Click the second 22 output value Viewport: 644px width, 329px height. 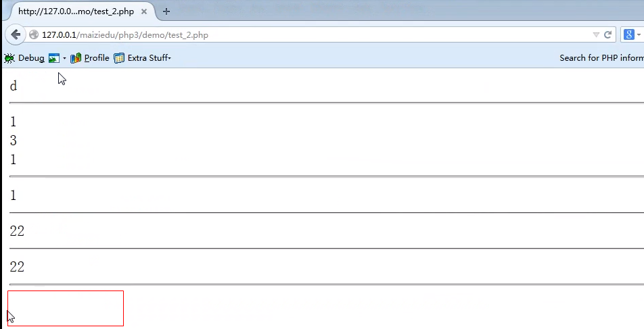pos(17,267)
